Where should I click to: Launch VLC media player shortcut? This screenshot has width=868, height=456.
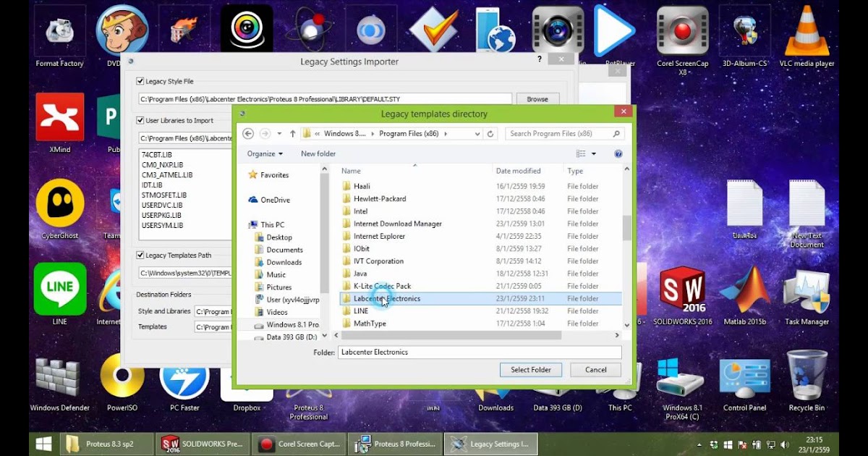coord(807,38)
